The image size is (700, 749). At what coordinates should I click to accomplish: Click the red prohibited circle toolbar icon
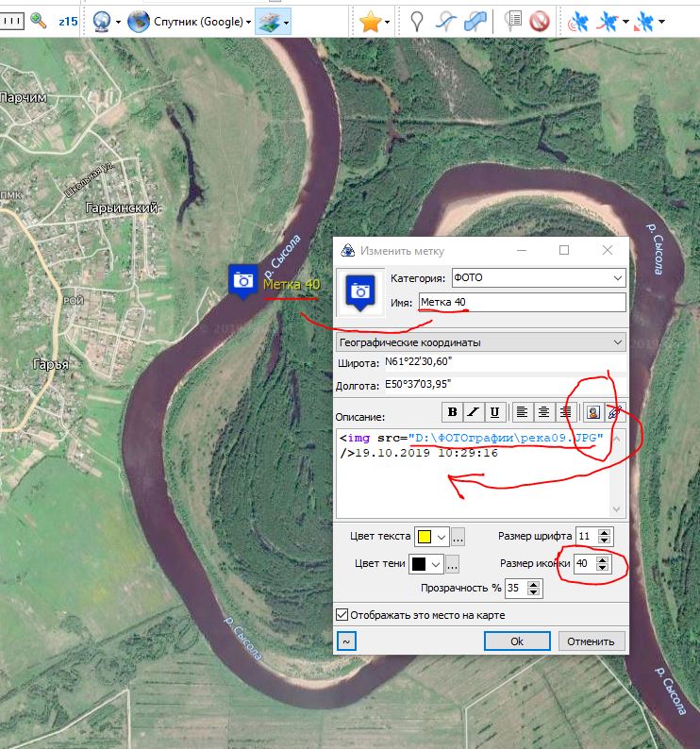click(x=540, y=20)
